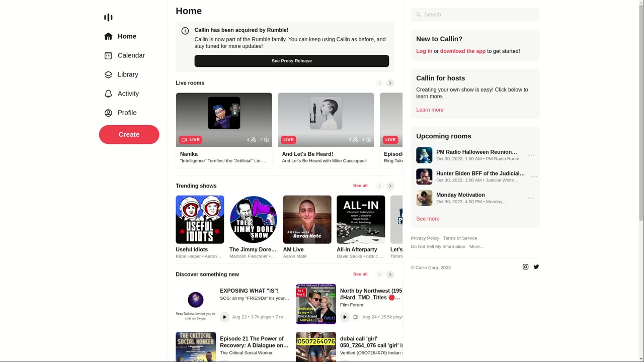Open the Library section
The image size is (644, 362).
click(121, 74)
